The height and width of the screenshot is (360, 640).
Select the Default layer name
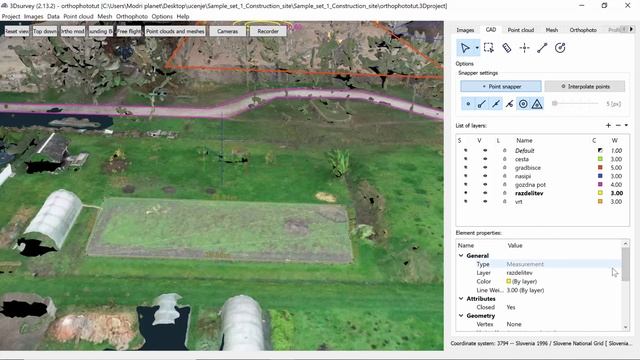point(524,151)
